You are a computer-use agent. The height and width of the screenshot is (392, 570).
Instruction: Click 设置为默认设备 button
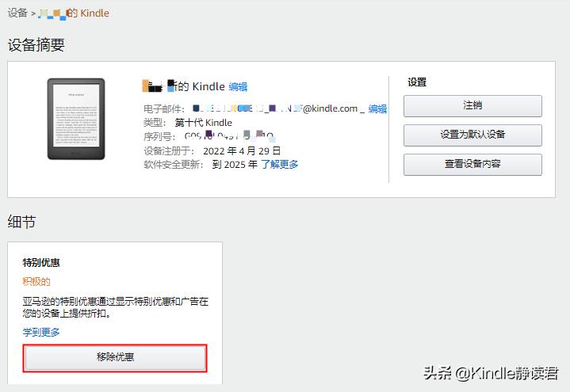pyautogui.click(x=472, y=135)
